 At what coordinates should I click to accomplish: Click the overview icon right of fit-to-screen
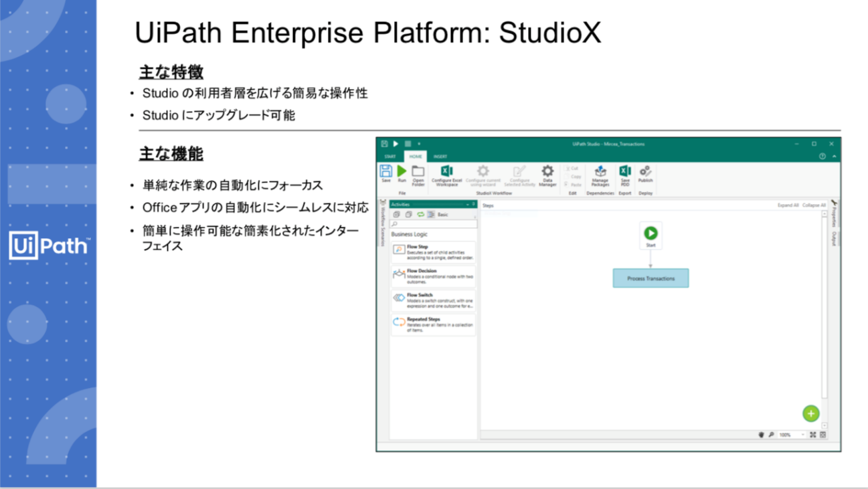823,435
